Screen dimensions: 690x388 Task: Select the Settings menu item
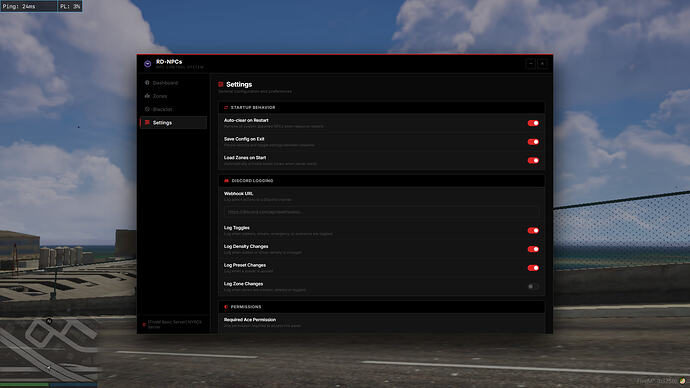(x=173, y=122)
